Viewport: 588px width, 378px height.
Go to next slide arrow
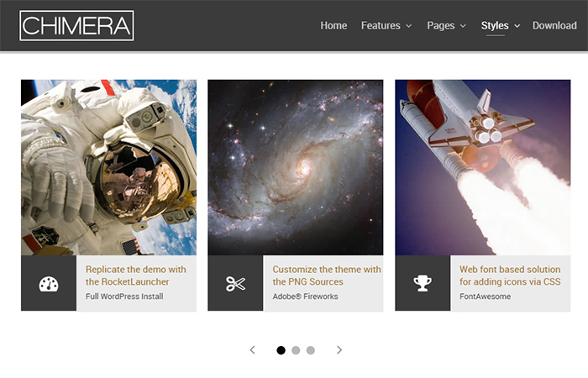pyautogui.click(x=339, y=350)
